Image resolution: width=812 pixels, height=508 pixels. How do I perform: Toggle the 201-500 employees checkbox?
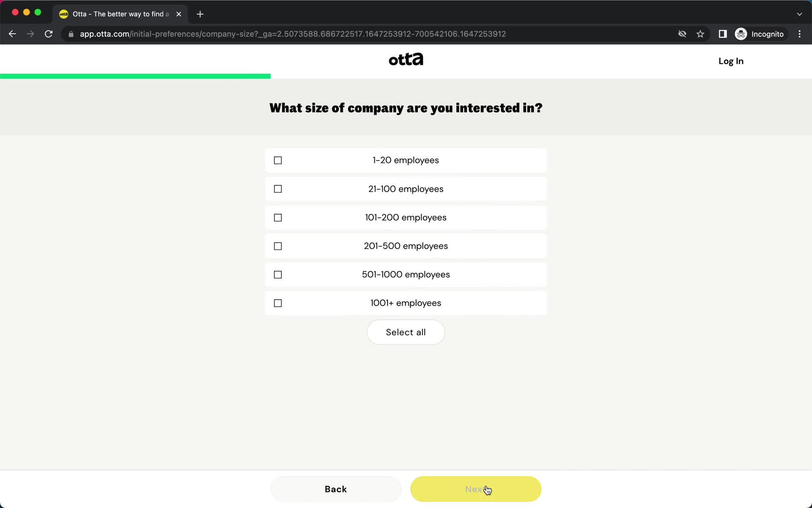[x=278, y=246]
